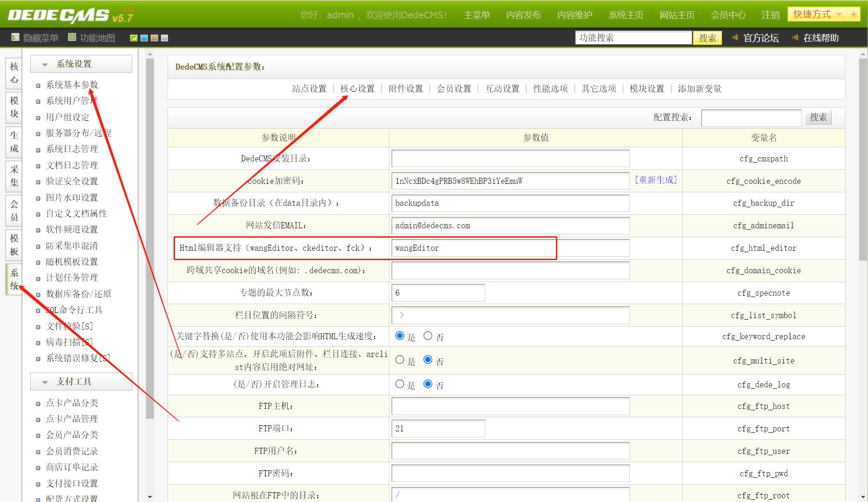Select 是 for 开启管理日志
Viewport: 868px width, 502px height.
(400, 384)
